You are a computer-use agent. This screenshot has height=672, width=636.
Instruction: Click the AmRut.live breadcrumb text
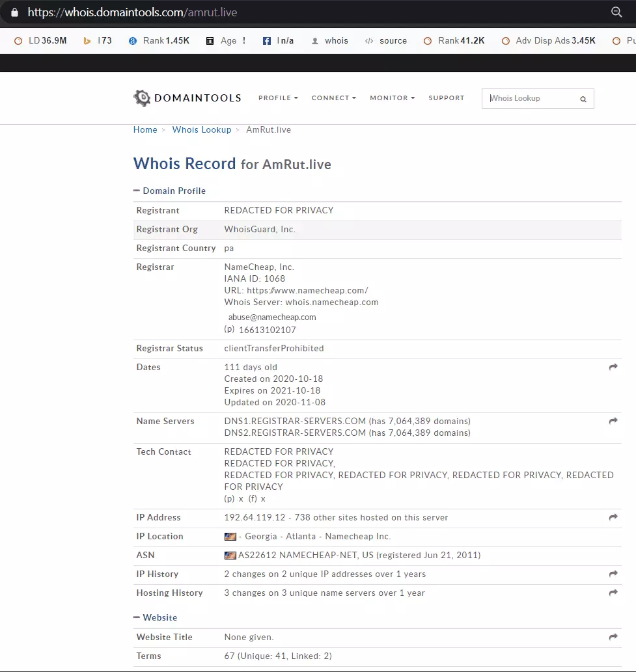tap(268, 130)
